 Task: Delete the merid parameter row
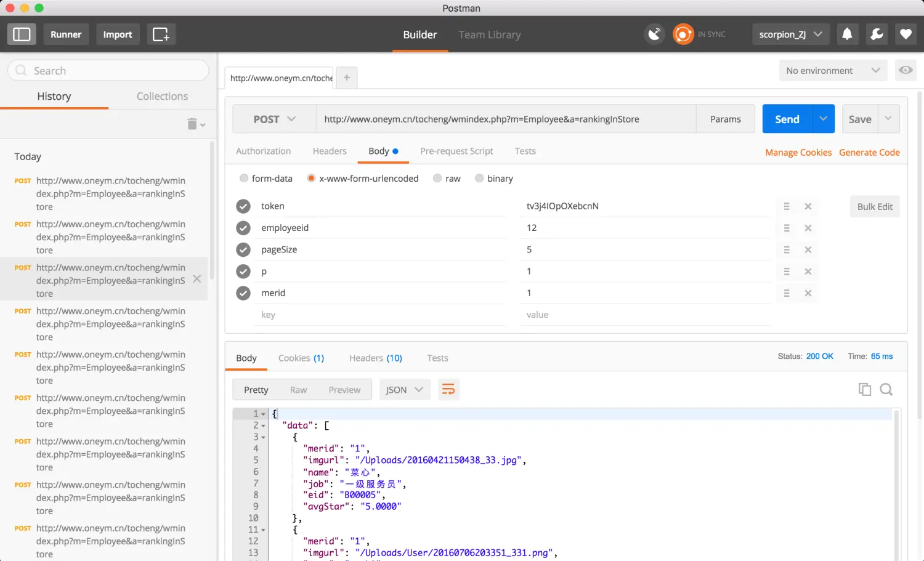[808, 293]
